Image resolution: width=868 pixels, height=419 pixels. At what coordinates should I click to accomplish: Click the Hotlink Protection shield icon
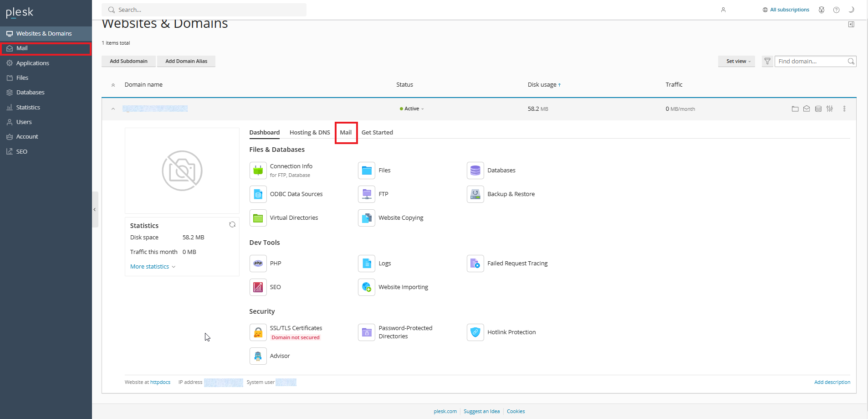(x=475, y=332)
